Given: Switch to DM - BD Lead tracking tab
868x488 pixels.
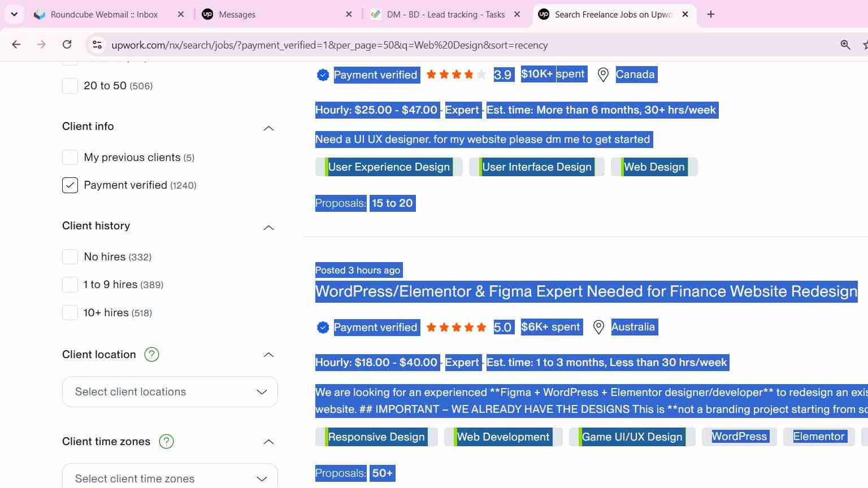Looking at the screenshot, I should coord(446,14).
